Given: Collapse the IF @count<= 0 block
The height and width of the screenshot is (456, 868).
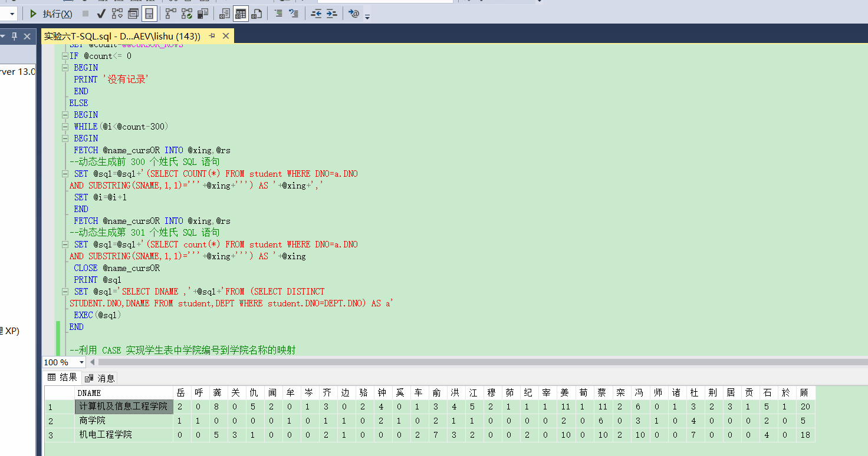Looking at the screenshot, I should [65, 56].
